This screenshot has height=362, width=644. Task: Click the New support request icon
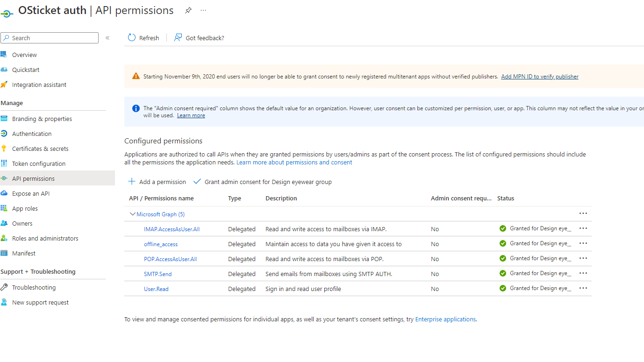[x=4, y=302]
